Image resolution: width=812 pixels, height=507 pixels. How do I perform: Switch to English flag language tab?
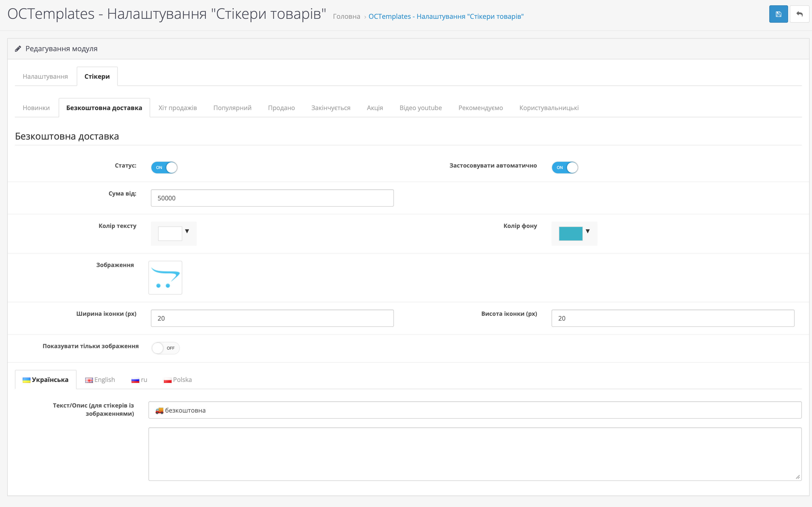click(x=100, y=380)
